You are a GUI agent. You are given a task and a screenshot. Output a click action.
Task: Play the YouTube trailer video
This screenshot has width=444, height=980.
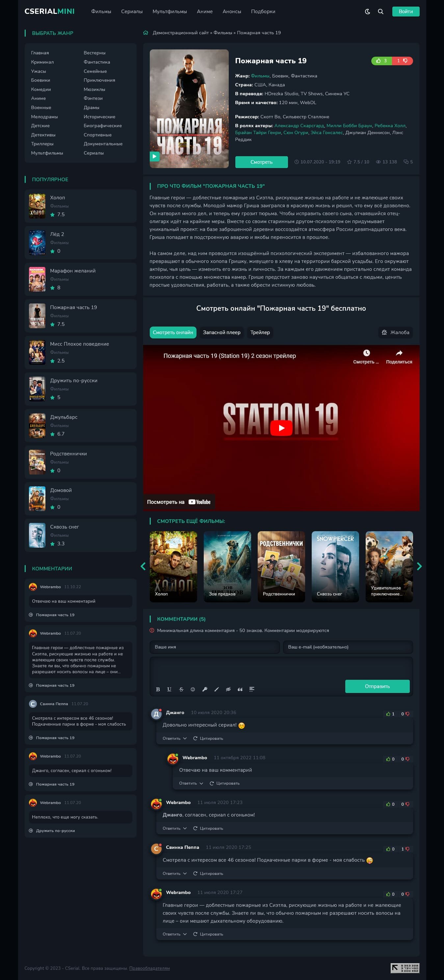click(x=281, y=428)
